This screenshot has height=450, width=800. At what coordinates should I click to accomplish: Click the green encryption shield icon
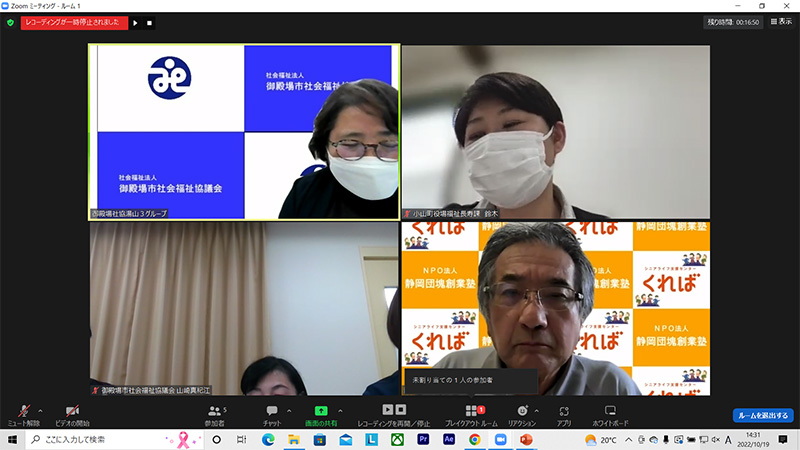(10, 22)
